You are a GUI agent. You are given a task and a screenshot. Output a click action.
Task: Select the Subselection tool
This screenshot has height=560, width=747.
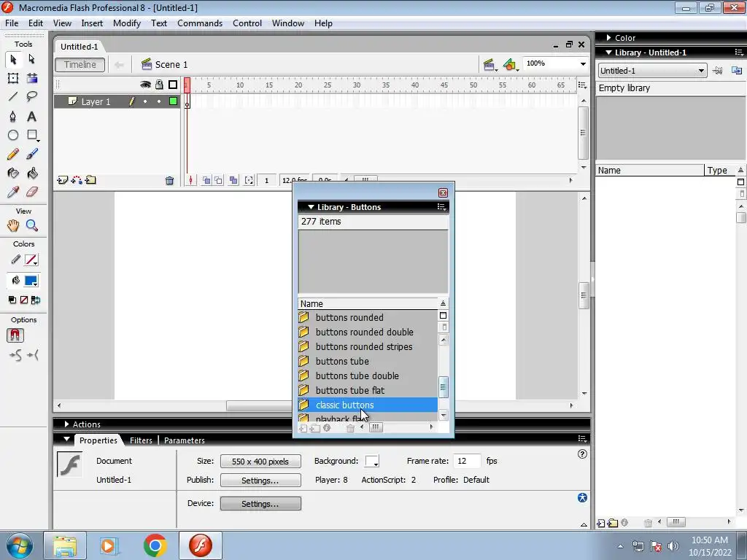coord(31,59)
